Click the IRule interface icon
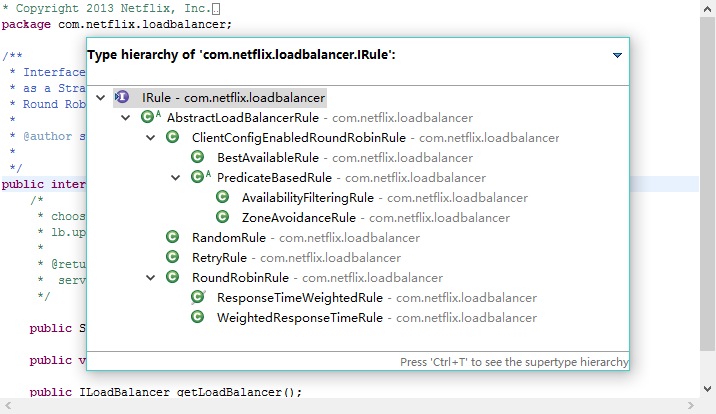This screenshot has width=716, height=414. (122, 97)
